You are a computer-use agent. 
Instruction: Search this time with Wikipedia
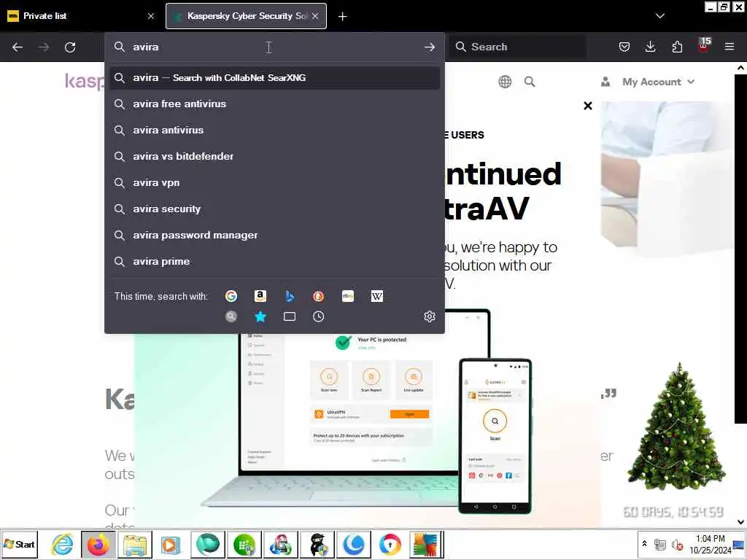click(x=377, y=296)
